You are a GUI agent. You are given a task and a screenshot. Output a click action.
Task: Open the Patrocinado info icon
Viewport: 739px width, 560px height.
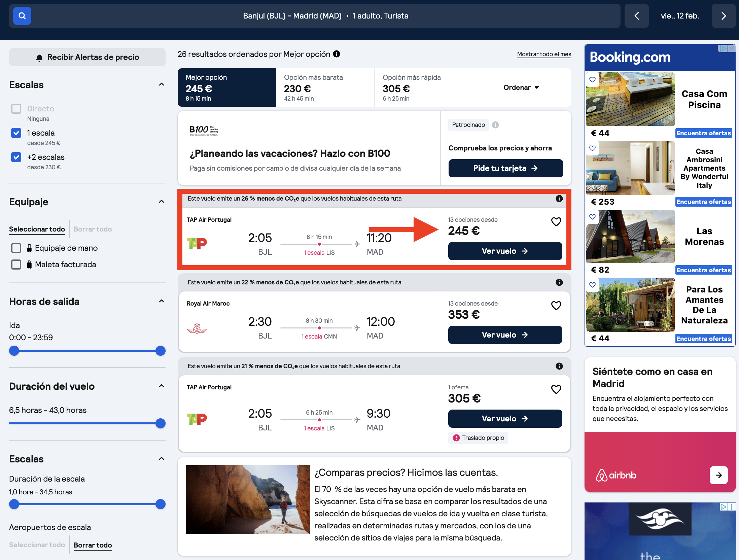pos(495,125)
